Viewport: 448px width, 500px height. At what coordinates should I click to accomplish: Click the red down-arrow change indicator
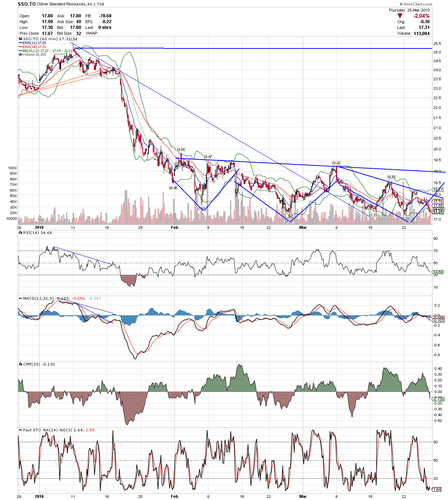(400, 16)
